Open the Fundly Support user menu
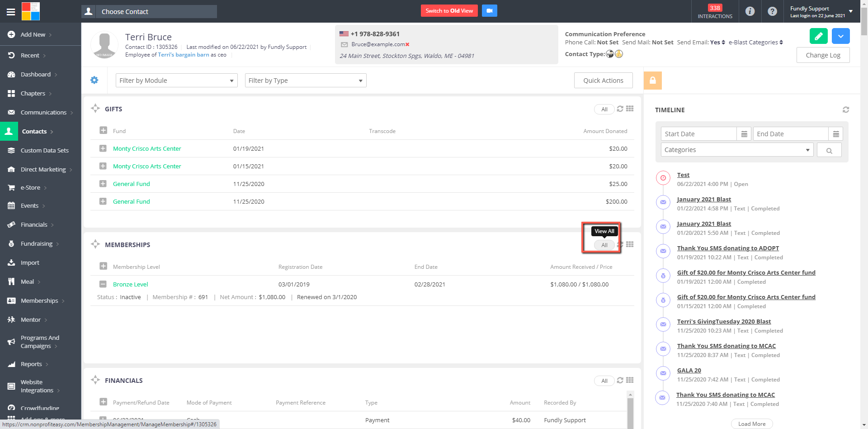Screen dimensions: 868x429 coord(821,11)
